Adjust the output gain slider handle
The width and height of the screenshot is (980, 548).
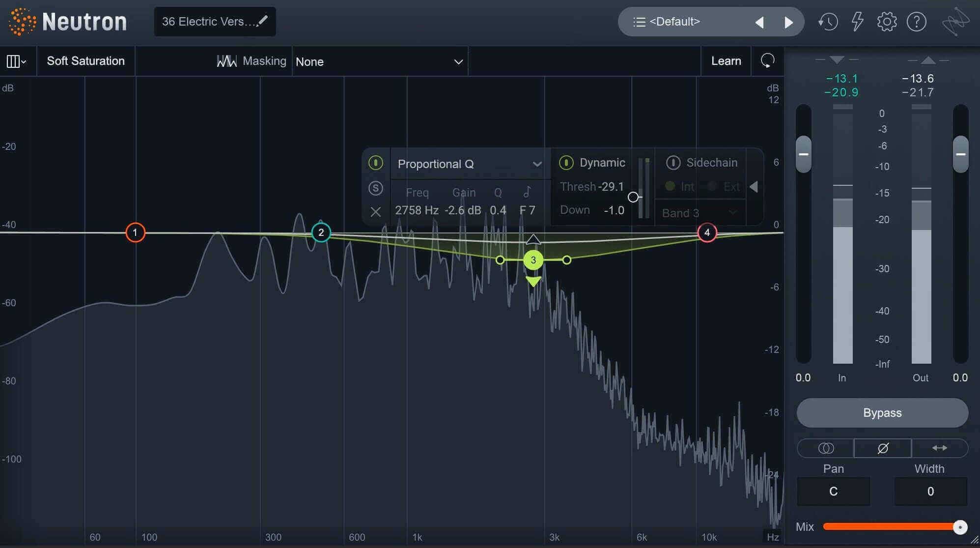coord(961,154)
